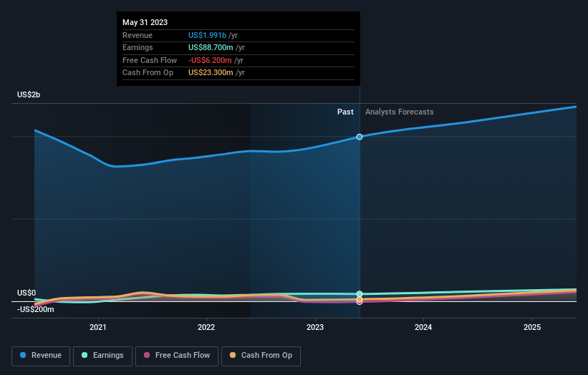Click the teal Earnings legend dot
The image size is (588, 375).
85,355
